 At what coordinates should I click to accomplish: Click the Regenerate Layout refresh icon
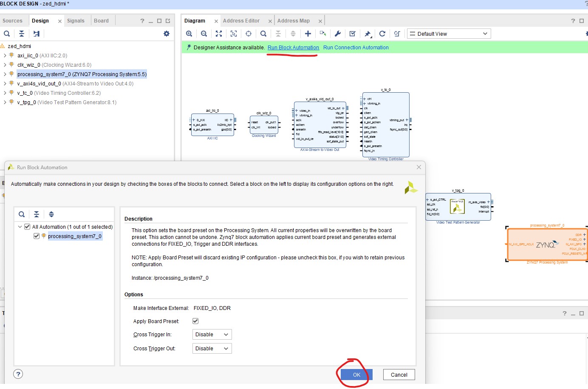click(382, 34)
